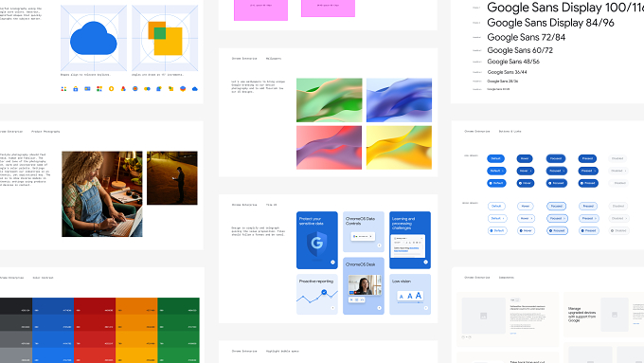Click the plain filled Pressed button

588,158
